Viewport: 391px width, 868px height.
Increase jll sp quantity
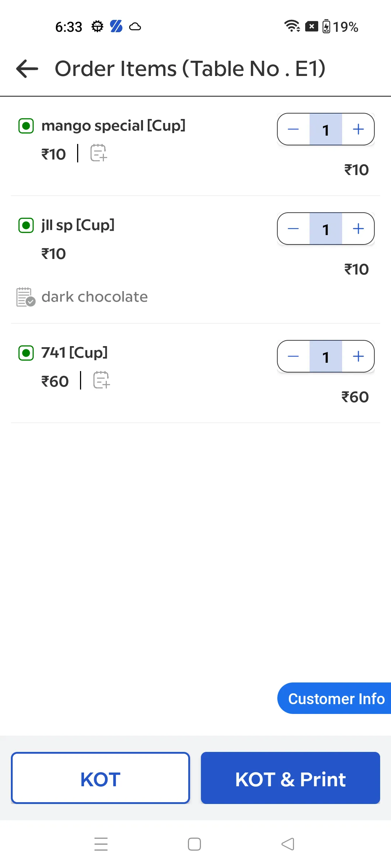[358, 229]
